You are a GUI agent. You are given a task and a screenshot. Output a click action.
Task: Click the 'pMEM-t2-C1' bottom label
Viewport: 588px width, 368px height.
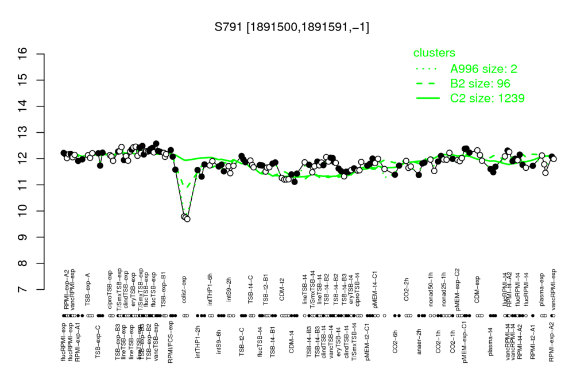[367, 341]
